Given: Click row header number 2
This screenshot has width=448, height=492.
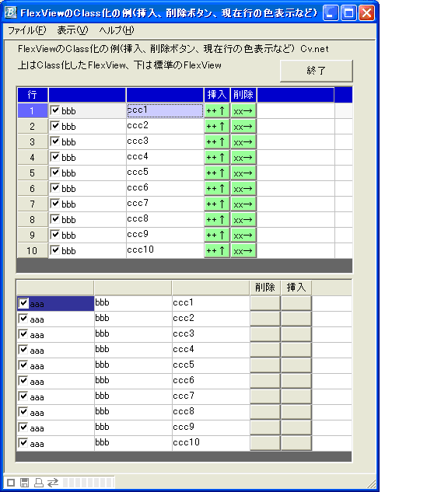Looking at the screenshot, I should tap(33, 127).
